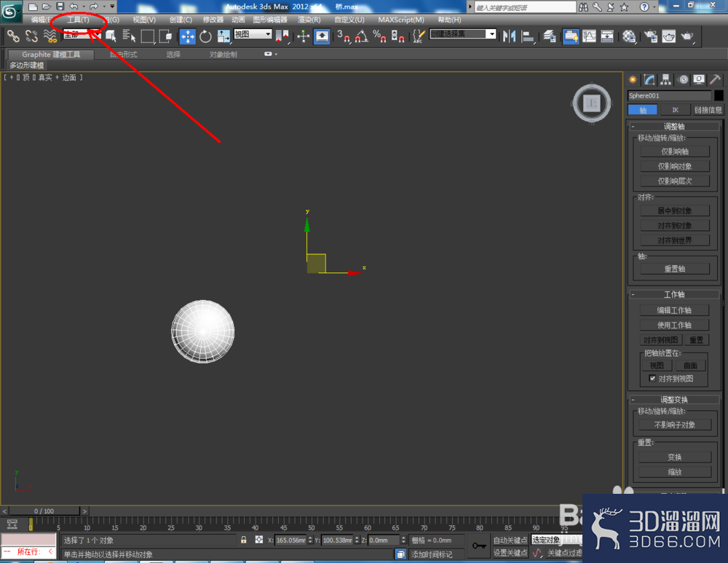Open the 工具(T) menu
This screenshot has width=728, height=563.
78,20
